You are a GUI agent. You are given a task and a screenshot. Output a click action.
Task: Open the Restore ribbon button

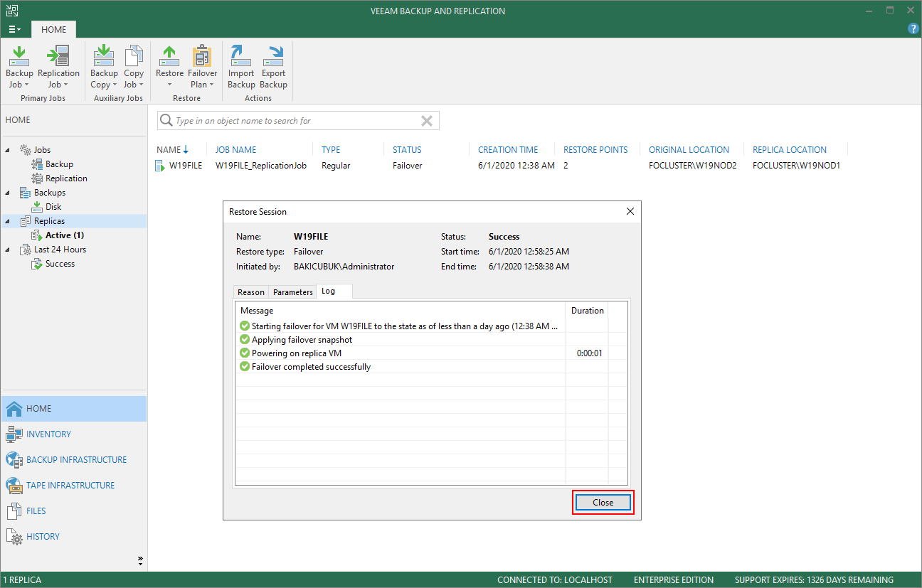click(x=169, y=67)
